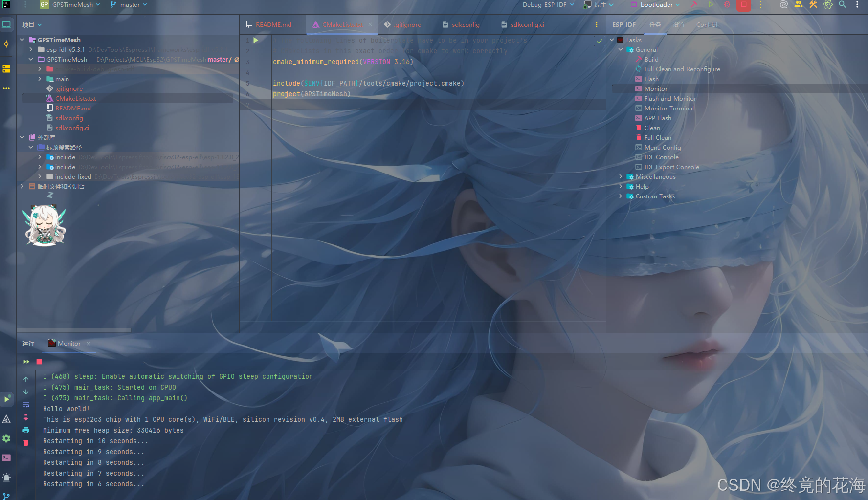
Task: Stop the running process in top toolbar
Action: click(743, 5)
